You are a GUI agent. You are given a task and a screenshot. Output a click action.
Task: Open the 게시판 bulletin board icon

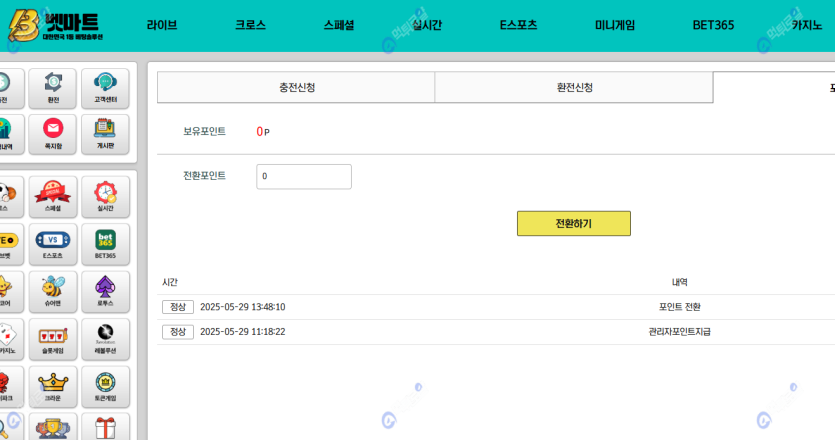point(105,133)
